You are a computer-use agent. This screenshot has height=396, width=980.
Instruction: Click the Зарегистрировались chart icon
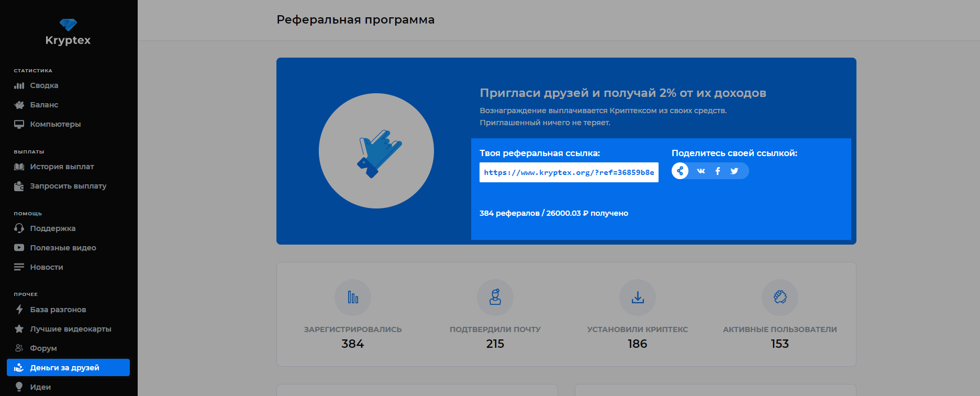(x=353, y=298)
